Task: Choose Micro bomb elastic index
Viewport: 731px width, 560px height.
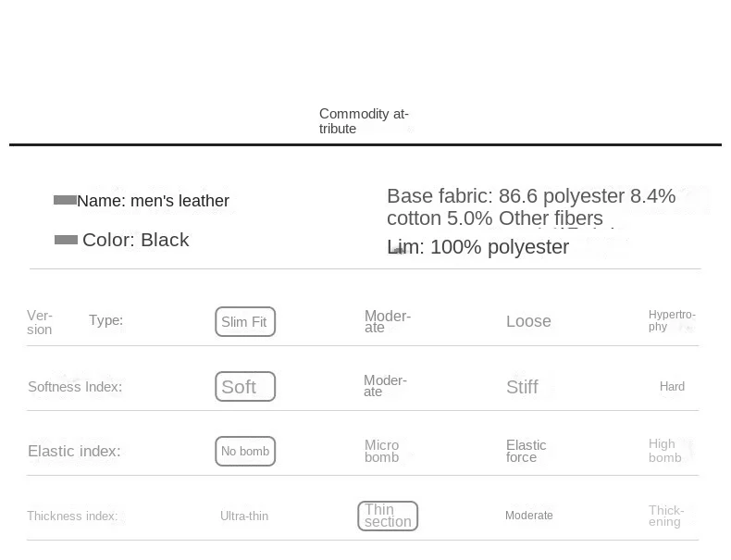Action: [x=382, y=451]
